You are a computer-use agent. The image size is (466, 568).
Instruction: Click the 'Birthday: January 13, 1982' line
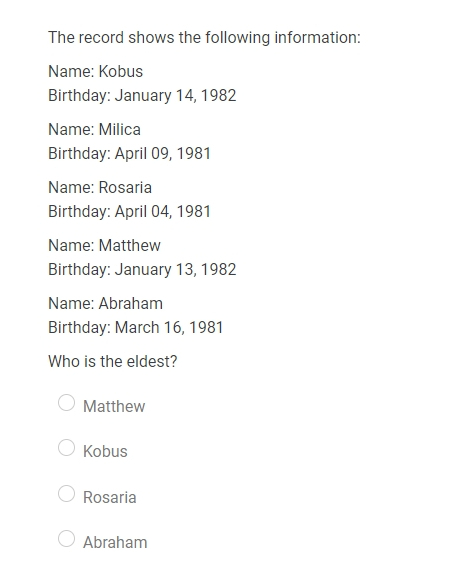point(142,270)
